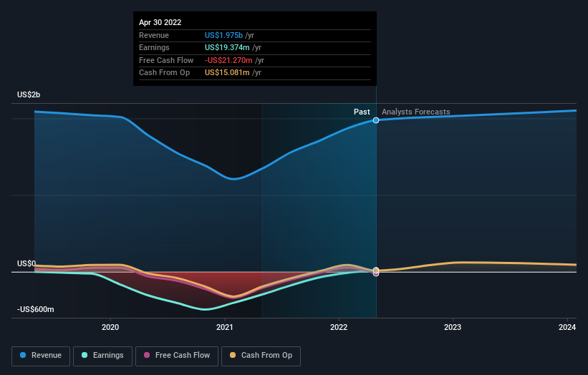Click the Earnings row label in tooltip
Screen dimensions: 588x375
coord(154,47)
